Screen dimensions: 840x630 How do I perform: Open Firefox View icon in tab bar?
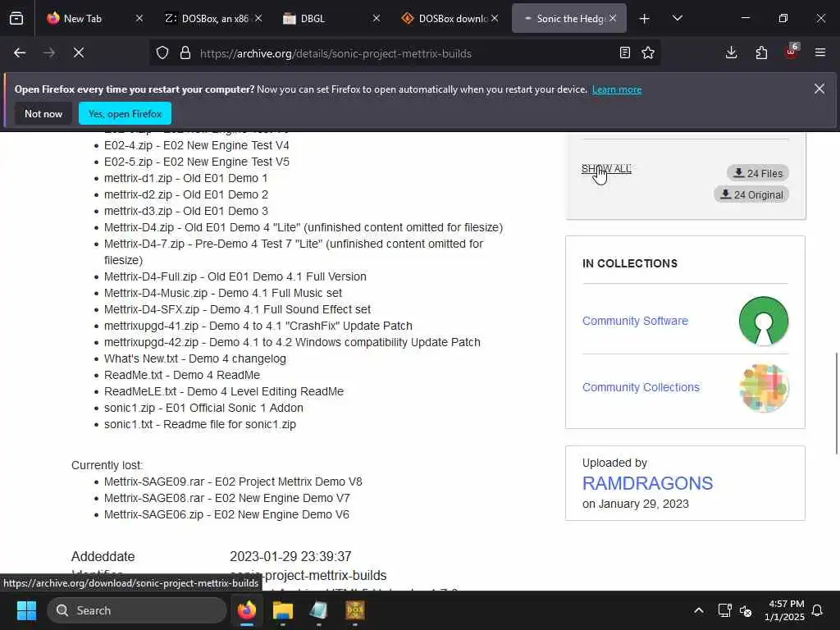(x=16, y=19)
